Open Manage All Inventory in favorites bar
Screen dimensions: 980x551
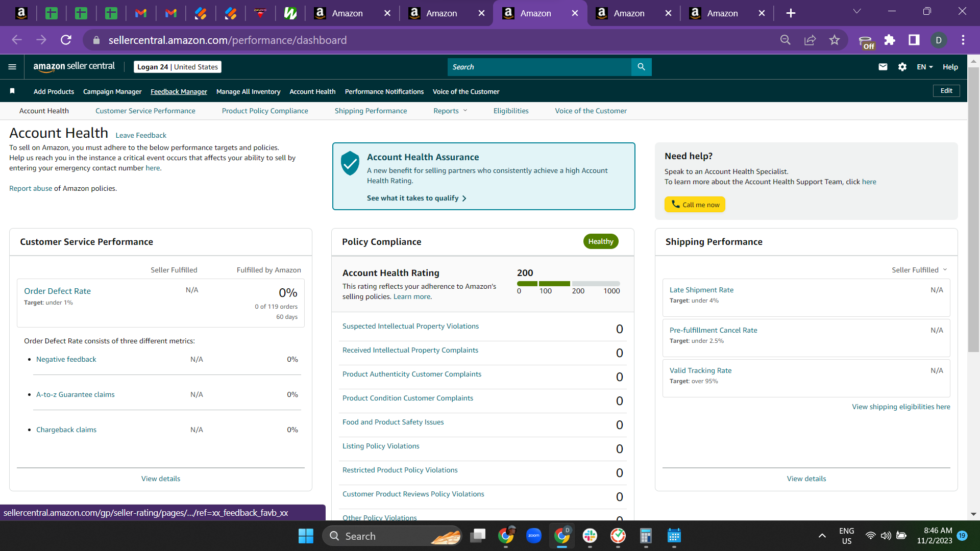tap(249, 91)
